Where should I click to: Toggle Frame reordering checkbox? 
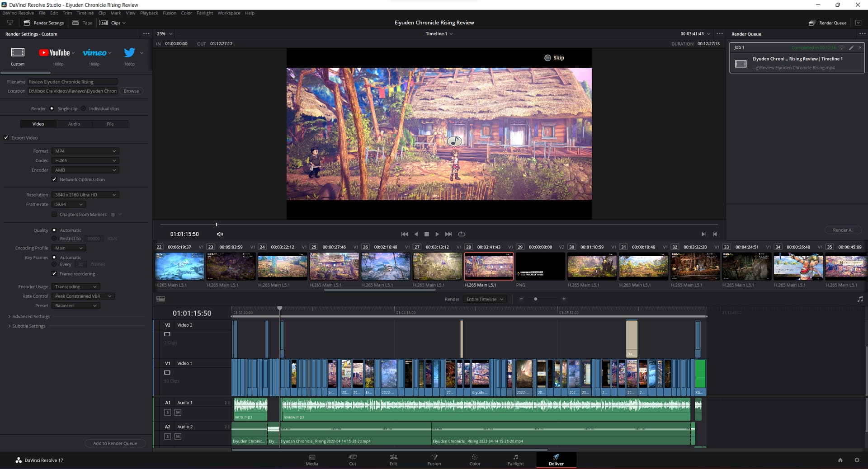click(x=54, y=274)
